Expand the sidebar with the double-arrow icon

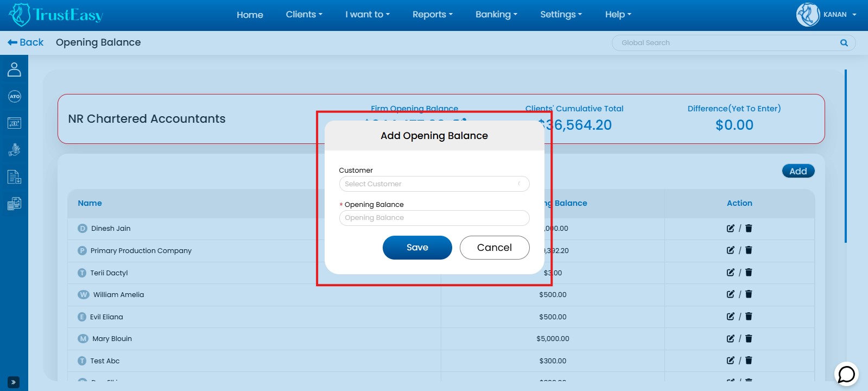(x=14, y=382)
